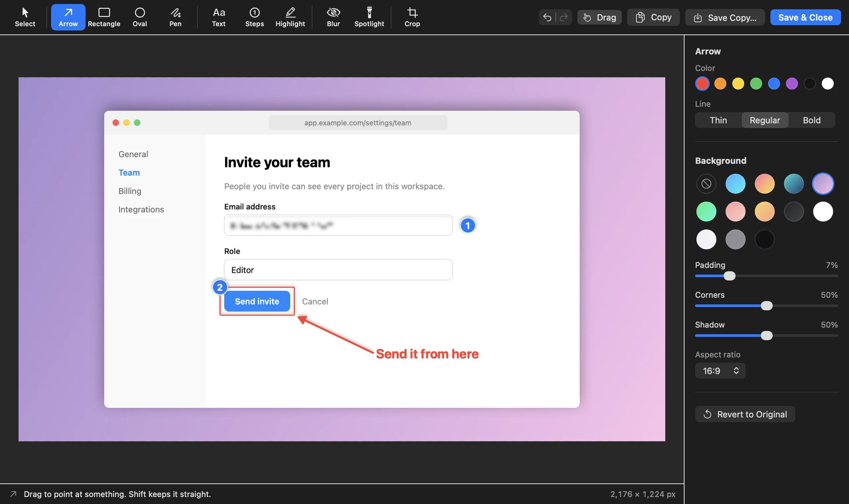
Task: Click Revert to Original
Action: click(745, 414)
